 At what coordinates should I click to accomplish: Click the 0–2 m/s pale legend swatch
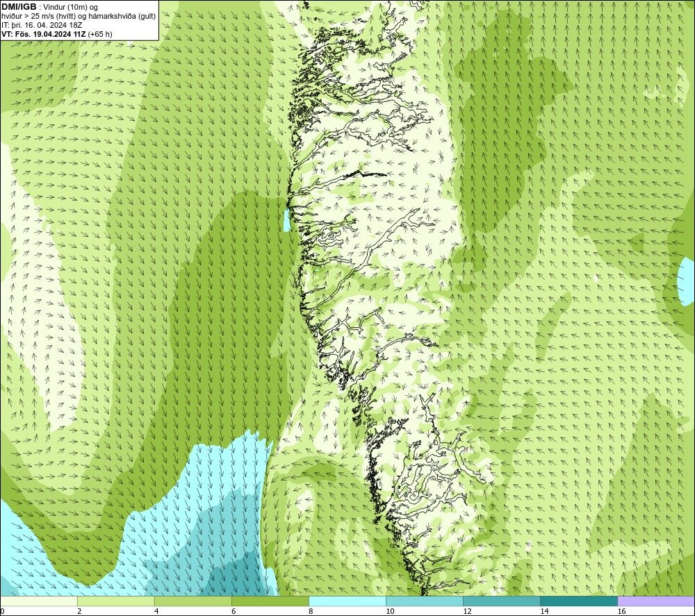click(39, 601)
